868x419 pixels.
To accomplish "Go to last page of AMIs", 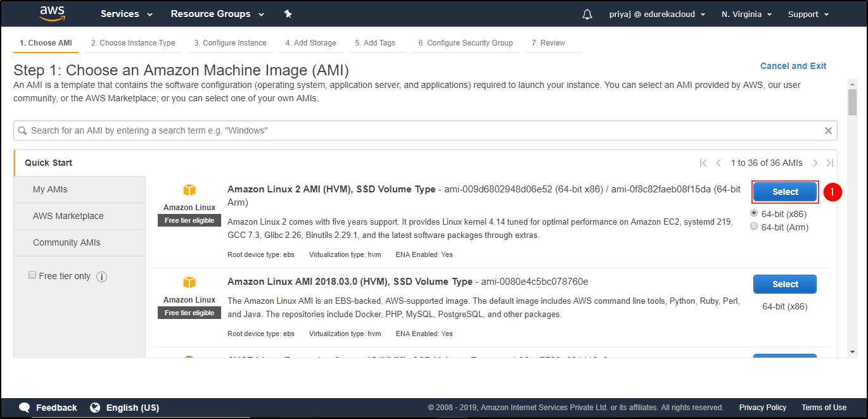I will [830, 163].
